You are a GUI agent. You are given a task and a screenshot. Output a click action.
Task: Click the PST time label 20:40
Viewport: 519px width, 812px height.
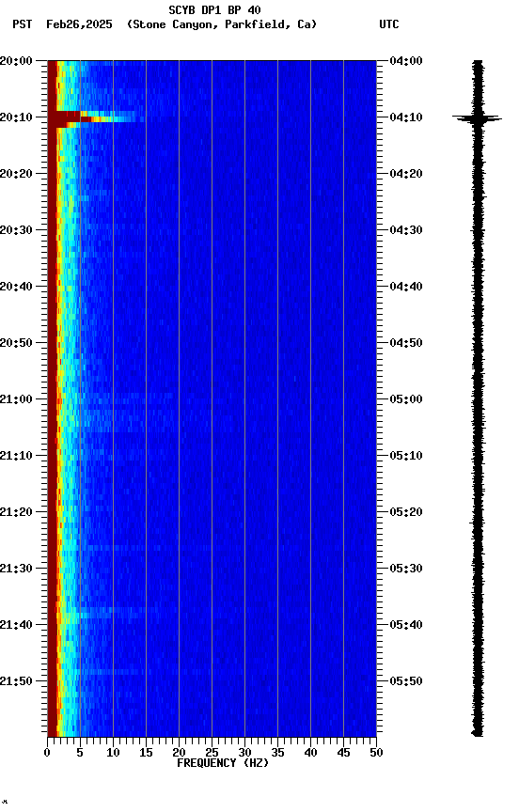pos(16,287)
